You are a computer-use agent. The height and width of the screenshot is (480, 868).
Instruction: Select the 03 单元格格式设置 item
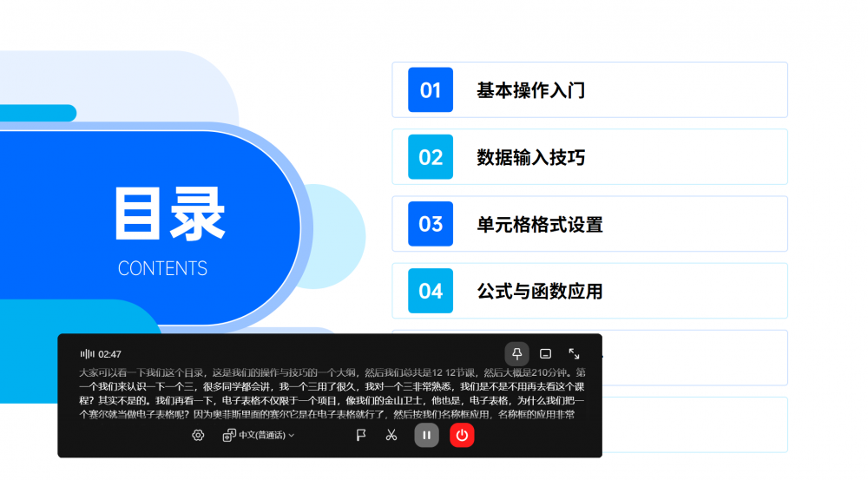coord(589,224)
